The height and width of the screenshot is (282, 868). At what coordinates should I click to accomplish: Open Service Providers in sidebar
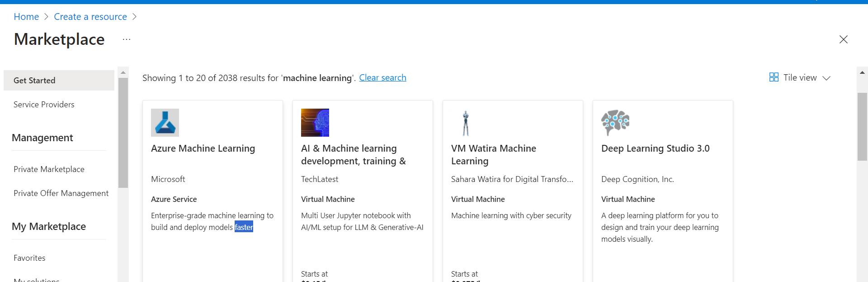pos(44,105)
